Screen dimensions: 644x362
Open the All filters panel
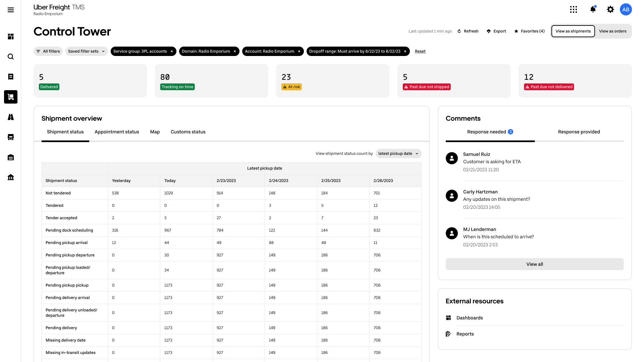coord(48,51)
